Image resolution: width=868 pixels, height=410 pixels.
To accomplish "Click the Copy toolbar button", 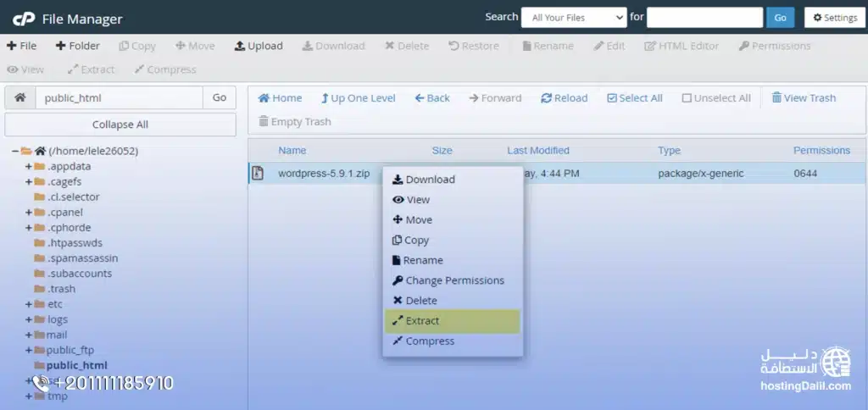I will coord(137,46).
